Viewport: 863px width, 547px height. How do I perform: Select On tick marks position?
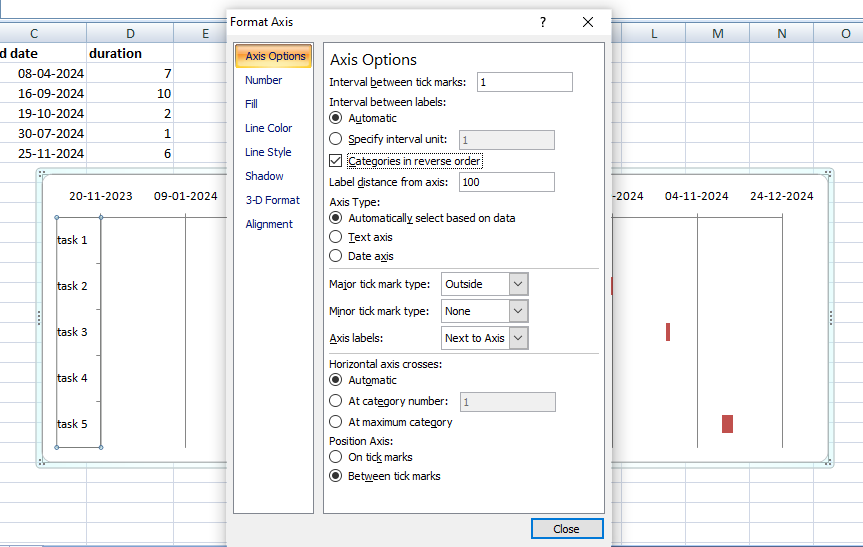pos(335,457)
